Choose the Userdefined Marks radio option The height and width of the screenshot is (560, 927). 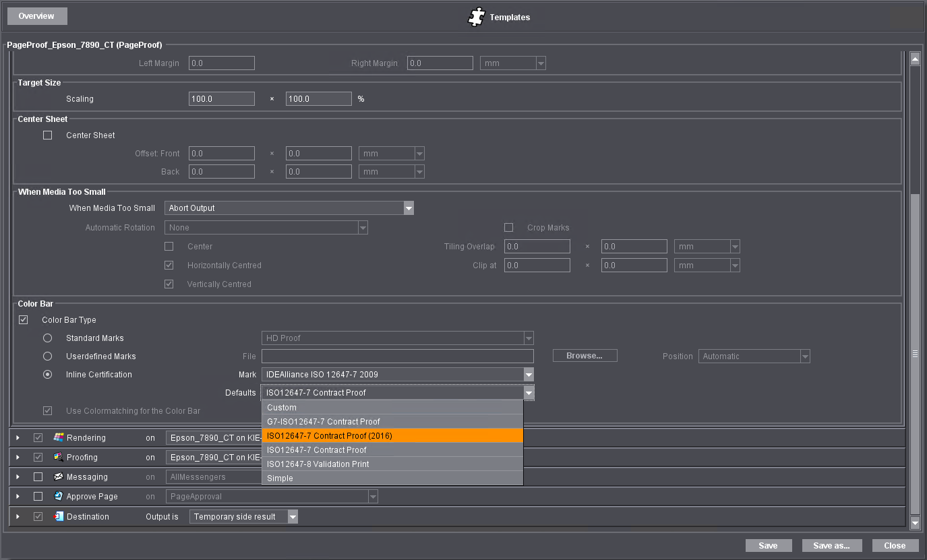click(x=47, y=356)
